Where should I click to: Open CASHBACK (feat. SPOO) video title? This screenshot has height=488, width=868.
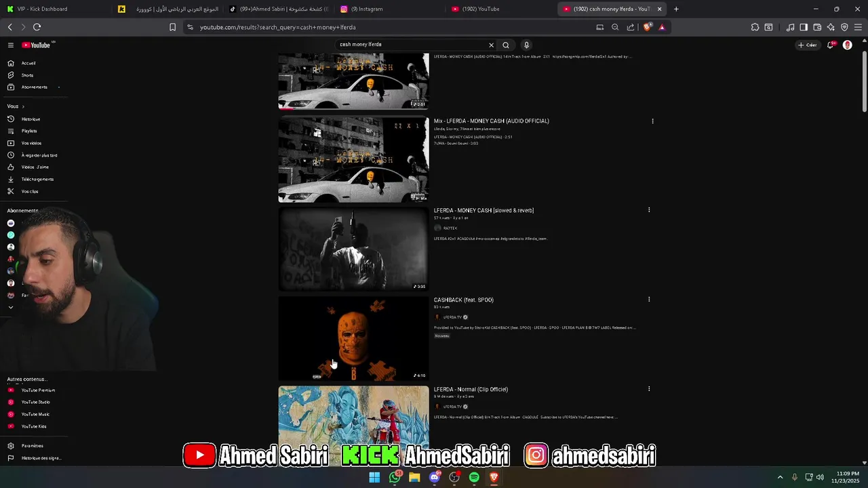click(464, 300)
